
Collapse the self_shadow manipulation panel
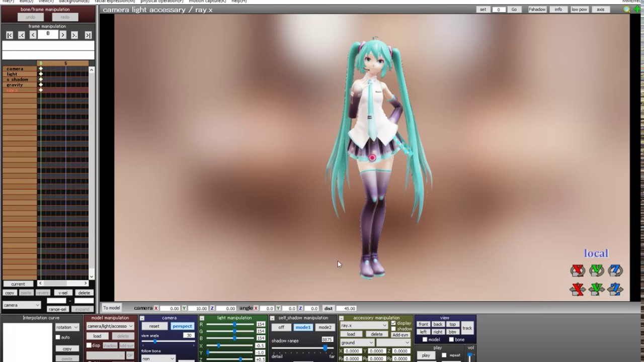tap(272, 318)
